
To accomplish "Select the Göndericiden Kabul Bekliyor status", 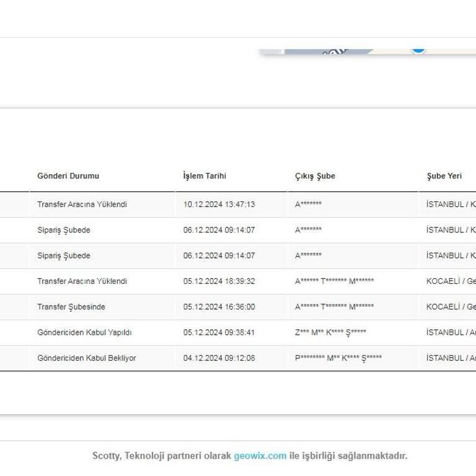I will (x=87, y=358).
